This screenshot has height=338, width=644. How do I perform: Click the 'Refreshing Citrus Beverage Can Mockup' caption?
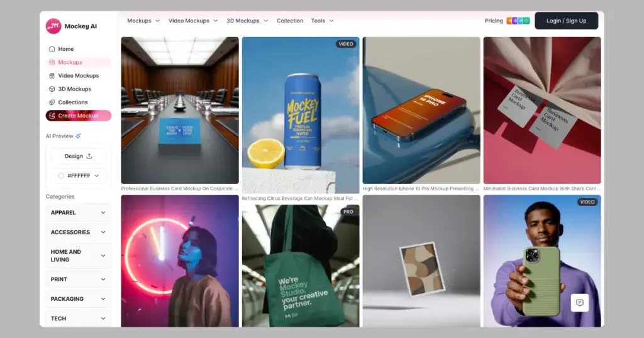click(x=300, y=199)
